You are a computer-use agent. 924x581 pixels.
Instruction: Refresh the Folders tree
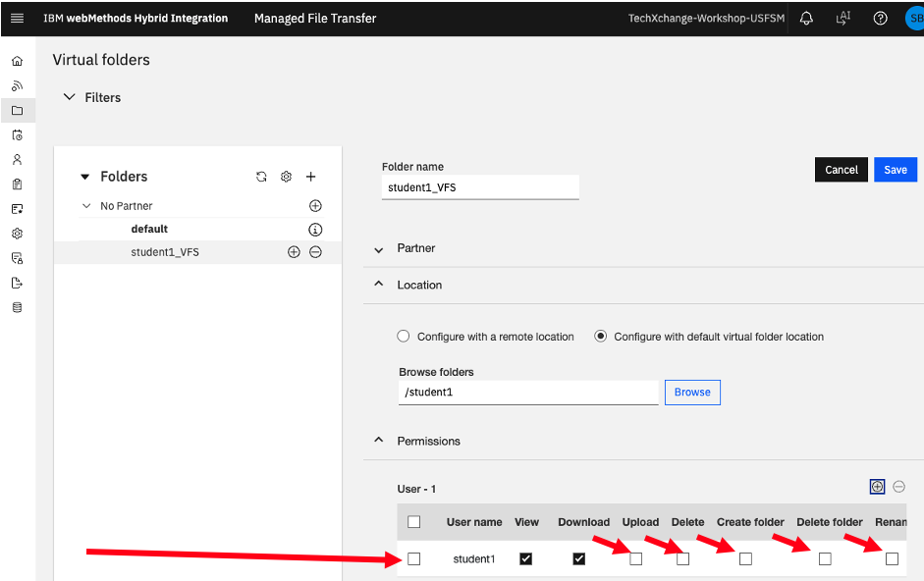click(261, 177)
